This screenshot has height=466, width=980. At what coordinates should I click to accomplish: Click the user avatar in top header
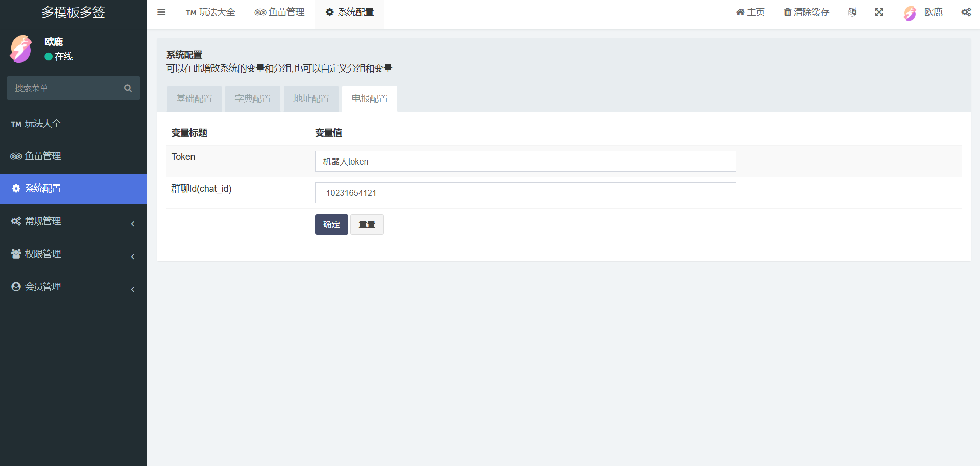[910, 13]
